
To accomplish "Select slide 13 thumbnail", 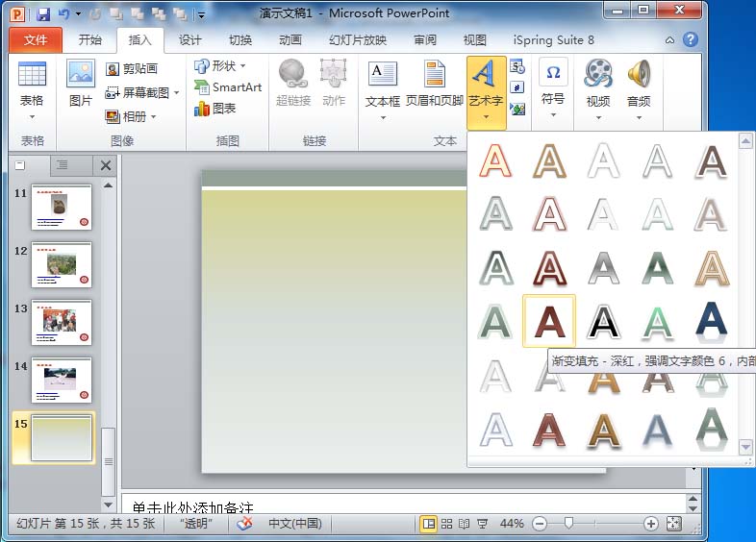I will point(62,322).
